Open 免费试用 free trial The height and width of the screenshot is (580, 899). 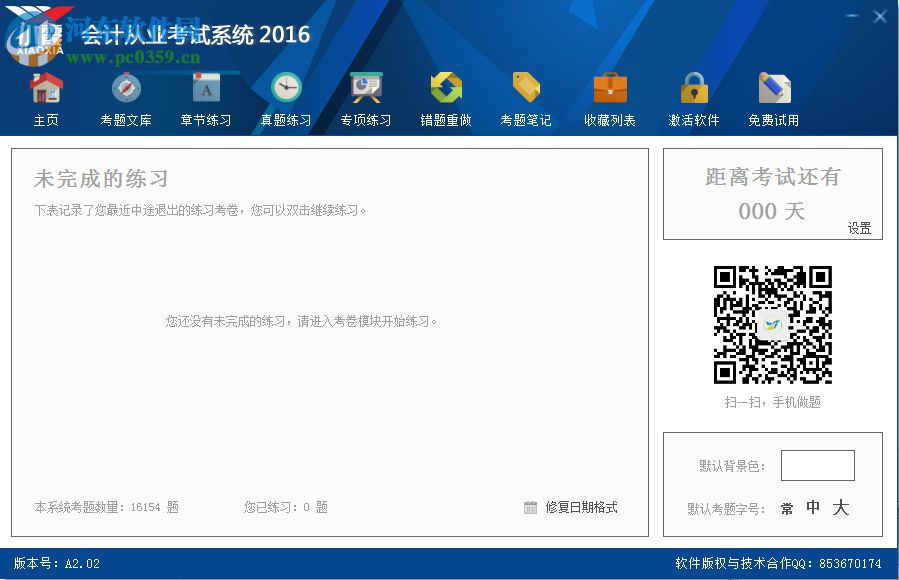pos(772,100)
